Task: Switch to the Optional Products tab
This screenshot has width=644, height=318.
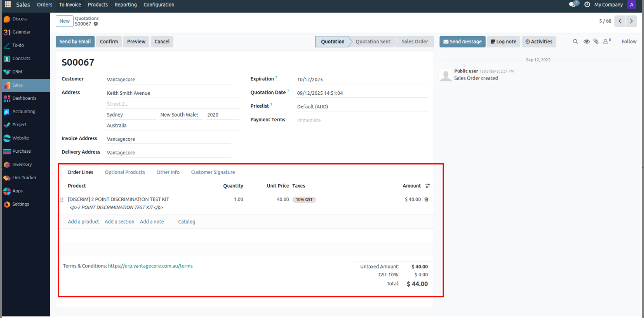Action: (x=125, y=172)
